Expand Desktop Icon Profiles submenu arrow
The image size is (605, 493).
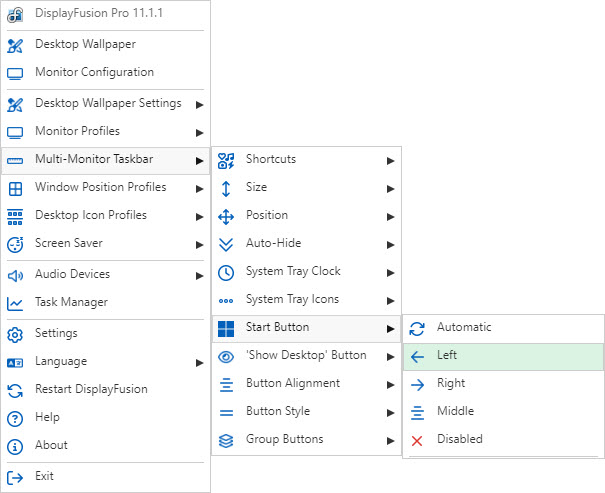pyautogui.click(x=199, y=217)
